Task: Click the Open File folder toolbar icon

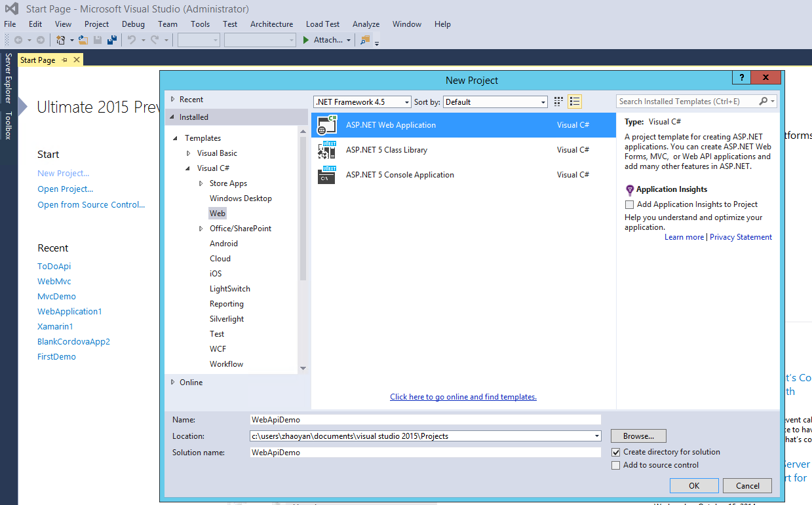Action: tap(83, 40)
